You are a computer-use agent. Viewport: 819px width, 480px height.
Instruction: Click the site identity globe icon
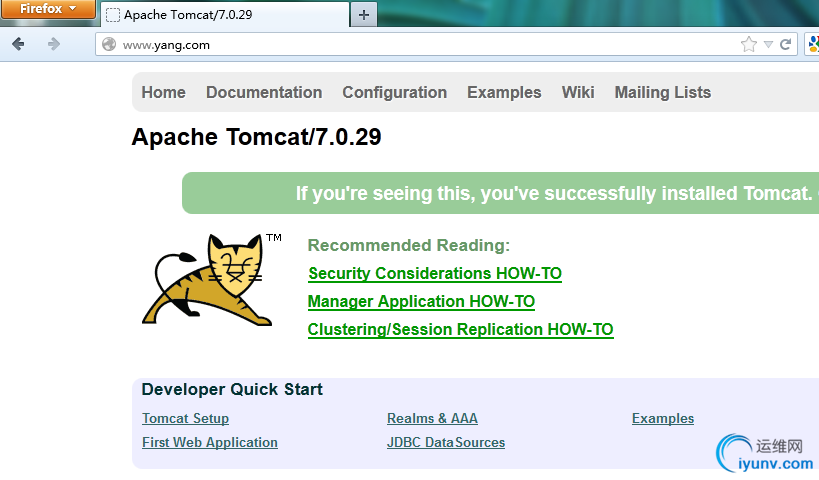click(x=109, y=44)
